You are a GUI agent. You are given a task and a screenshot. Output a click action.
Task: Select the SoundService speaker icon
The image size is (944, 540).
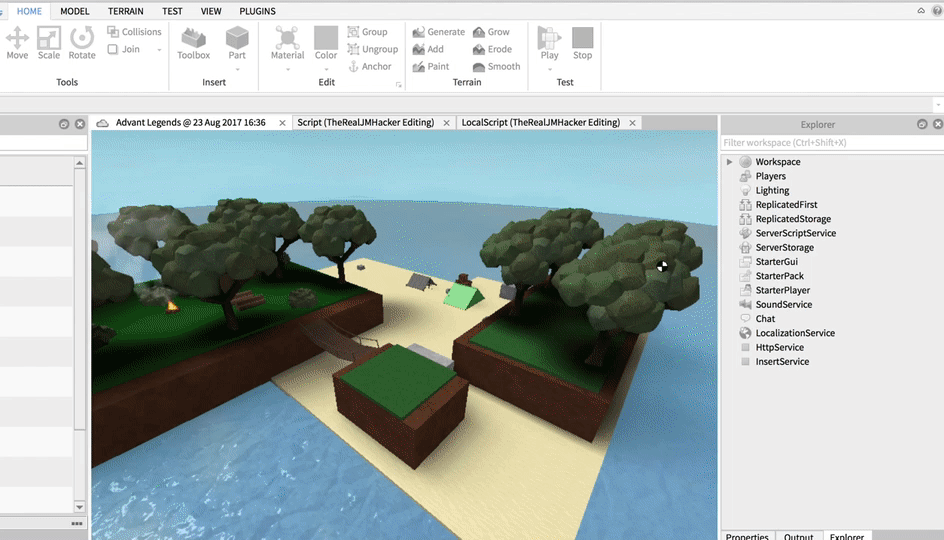pos(745,305)
